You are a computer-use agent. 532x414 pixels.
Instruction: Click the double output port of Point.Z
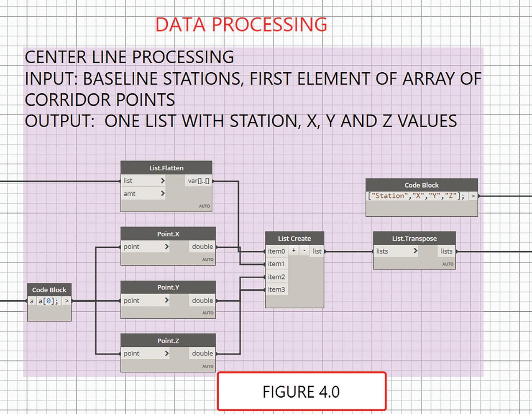click(x=202, y=353)
